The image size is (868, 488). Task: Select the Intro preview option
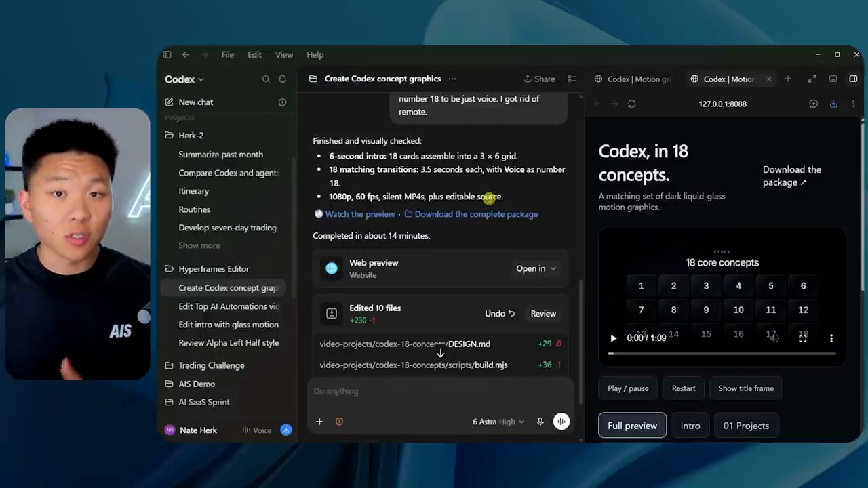[690, 426]
